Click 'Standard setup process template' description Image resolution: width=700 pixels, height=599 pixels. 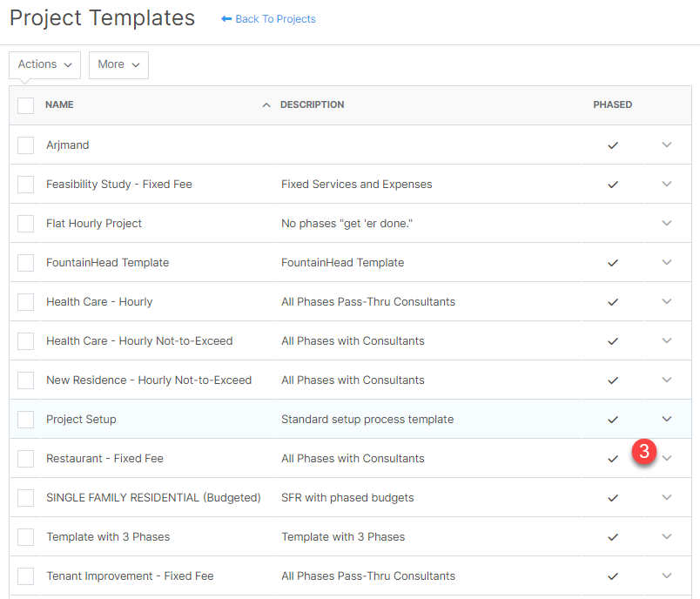[x=367, y=420]
